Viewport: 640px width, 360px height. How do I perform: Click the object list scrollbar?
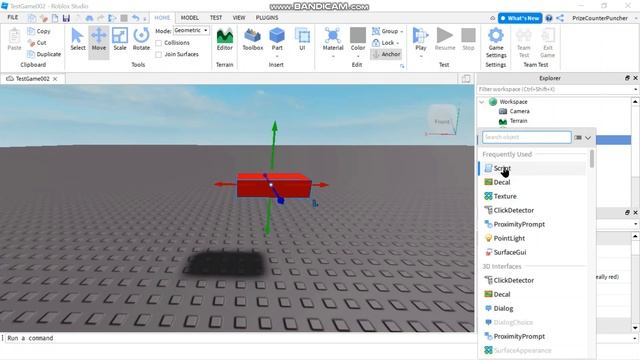592,159
